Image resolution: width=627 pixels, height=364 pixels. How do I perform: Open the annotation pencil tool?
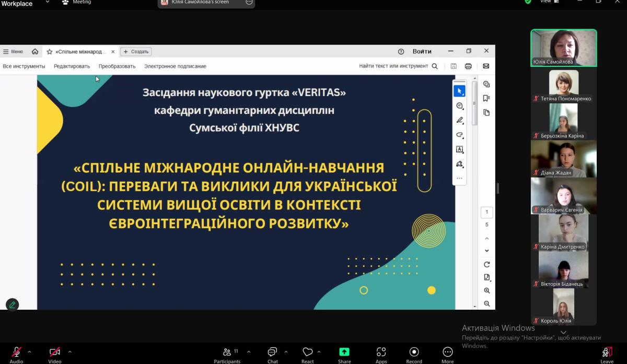click(12, 304)
